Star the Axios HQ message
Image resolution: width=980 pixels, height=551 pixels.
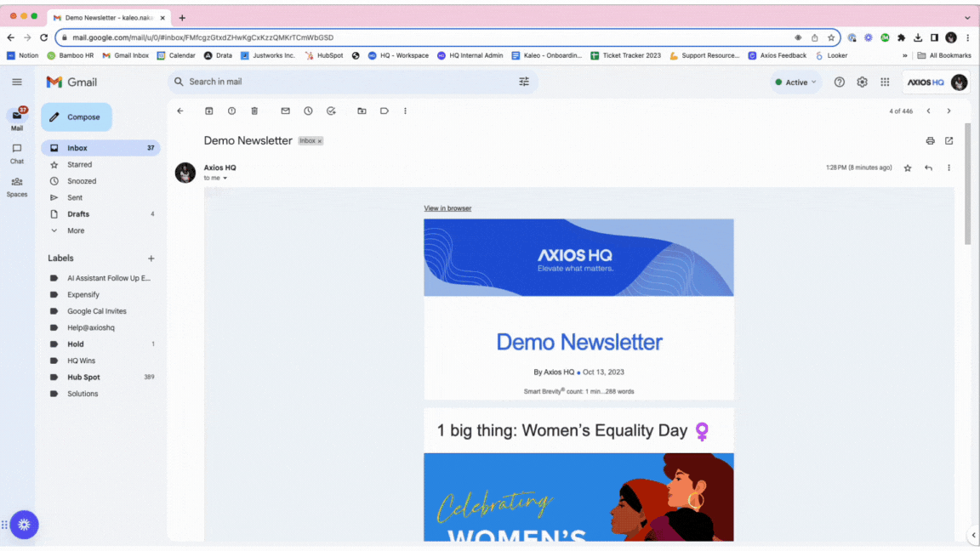click(908, 168)
